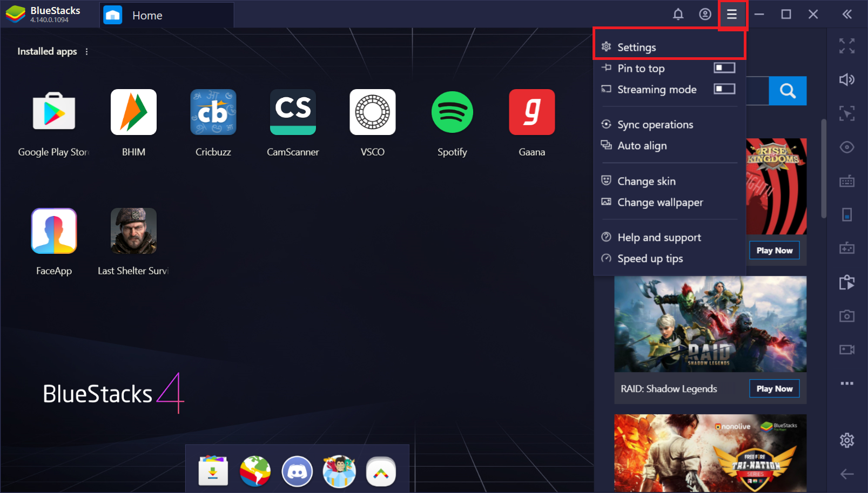868x493 pixels.
Task: Click the eye icon in sidebar
Action: click(x=847, y=147)
